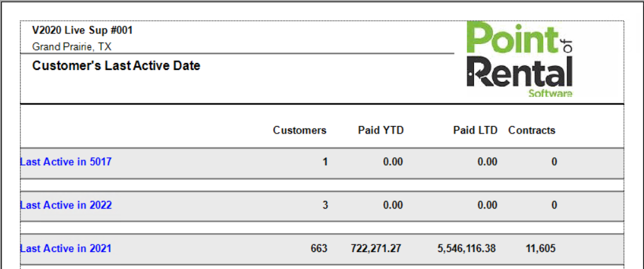
Task: Select the 663 customers value
Action: click(319, 249)
